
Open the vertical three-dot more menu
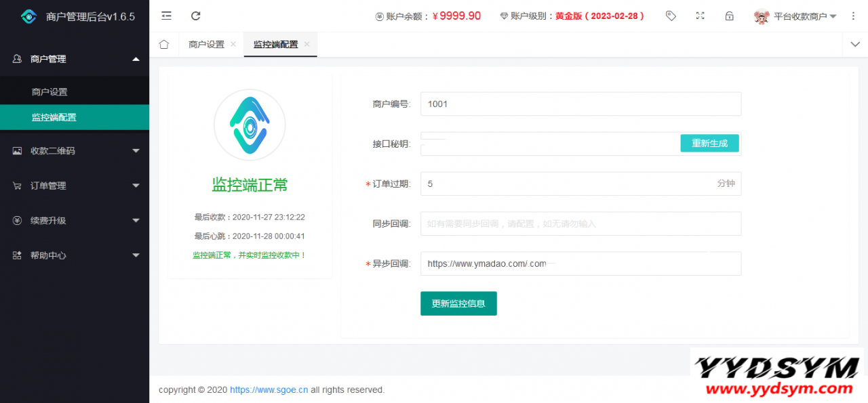click(854, 16)
